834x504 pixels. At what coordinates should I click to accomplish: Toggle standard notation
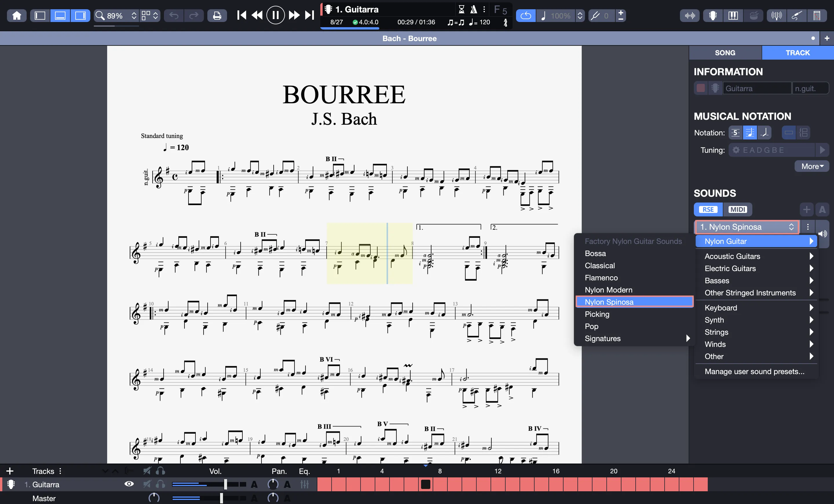pyautogui.click(x=750, y=133)
